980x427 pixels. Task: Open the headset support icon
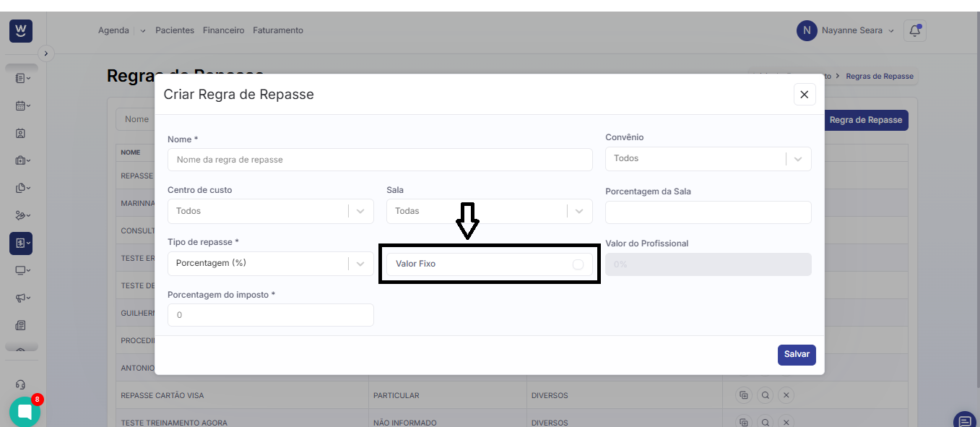click(x=21, y=384)
